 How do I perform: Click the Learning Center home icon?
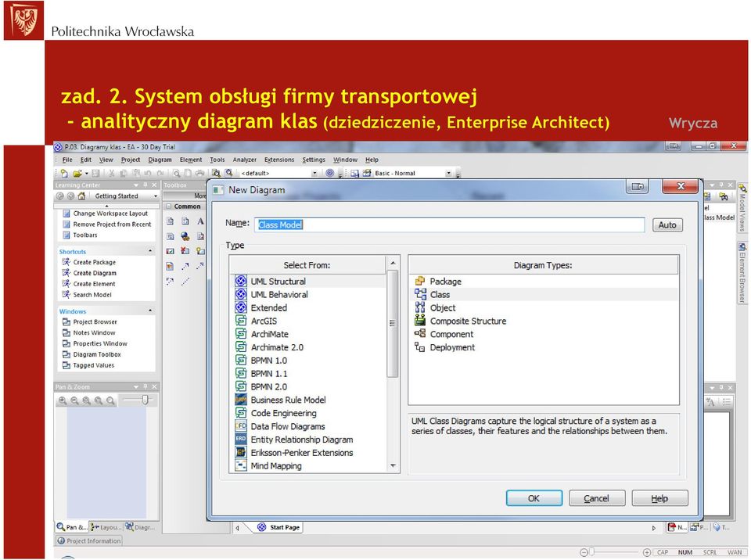[82, 196]
